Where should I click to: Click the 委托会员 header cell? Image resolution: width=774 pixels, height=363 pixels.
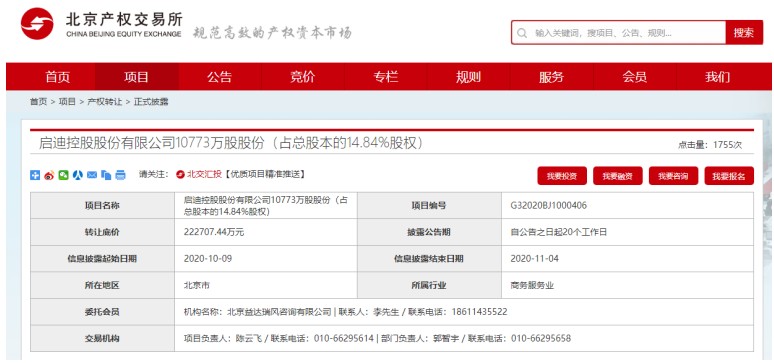tap(102, 312)
